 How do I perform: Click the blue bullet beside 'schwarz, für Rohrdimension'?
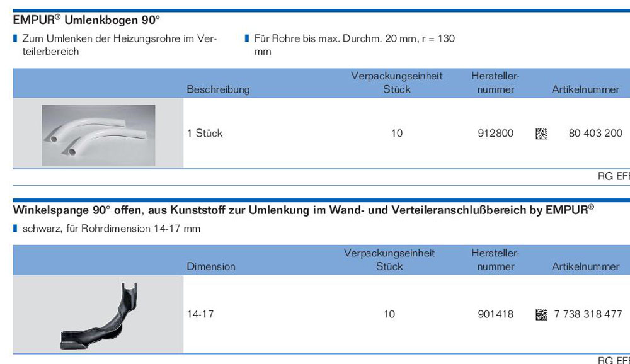pyautogui.click(x=15, y=228)
